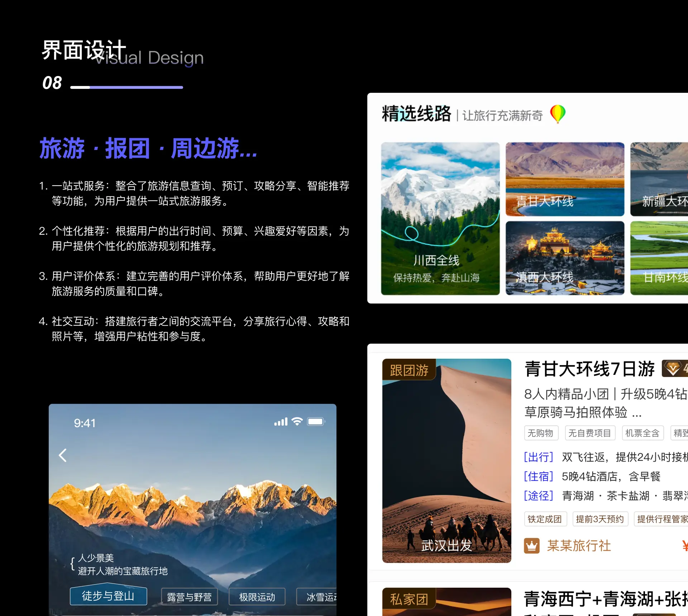Click the 社交互动 fourth list item
The width and height of the screenshot is (688, 616).
[x=194, y=329]
